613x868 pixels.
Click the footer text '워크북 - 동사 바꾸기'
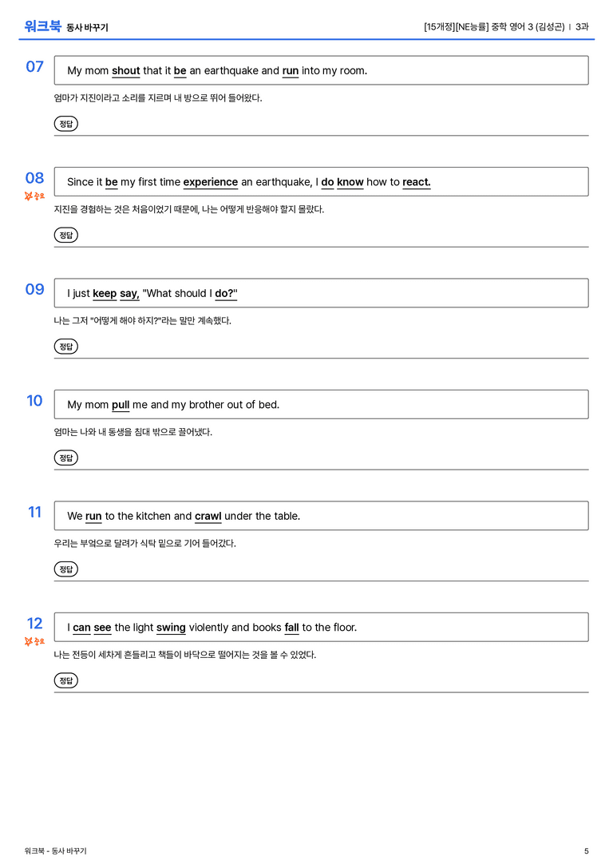(55, 851)
